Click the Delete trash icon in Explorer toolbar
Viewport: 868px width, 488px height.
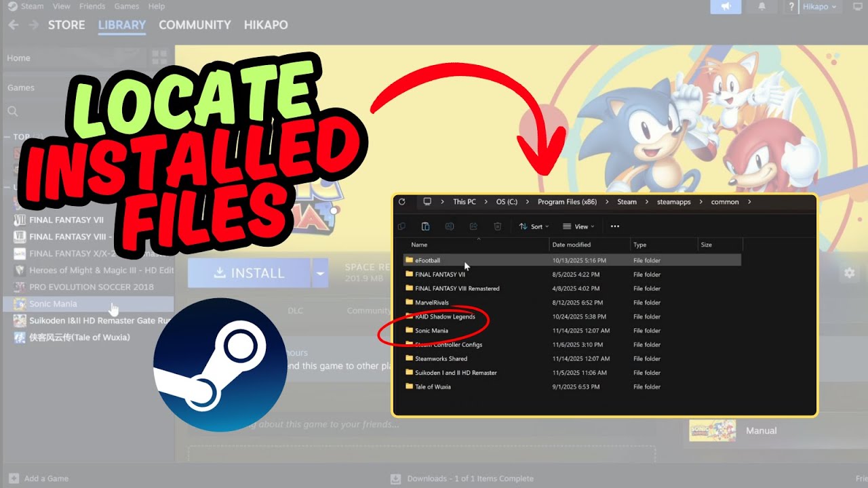coord(497,226)
